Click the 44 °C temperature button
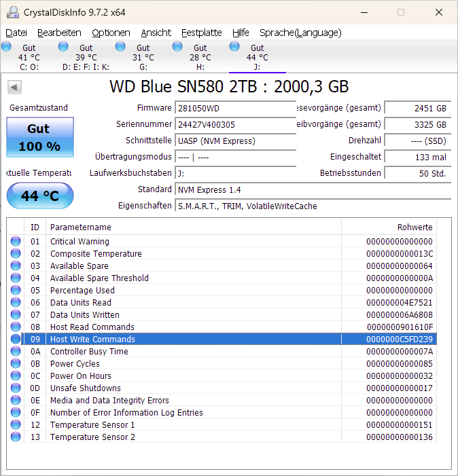Image resolution: width=458 pixels, height=476 pixels. 40,196
